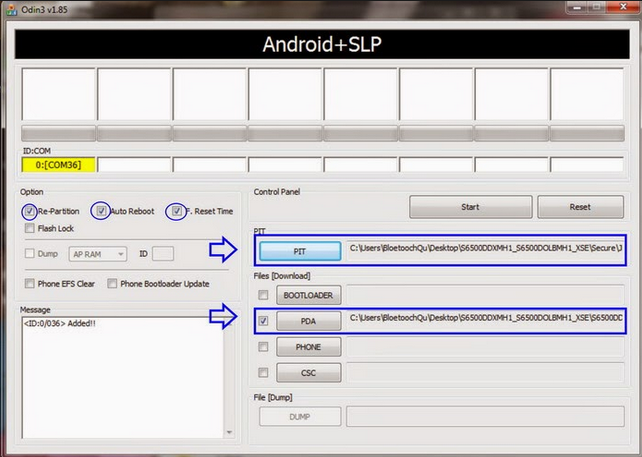
Task: Click the PIT file path field
Action: click(x=486, y=250)
